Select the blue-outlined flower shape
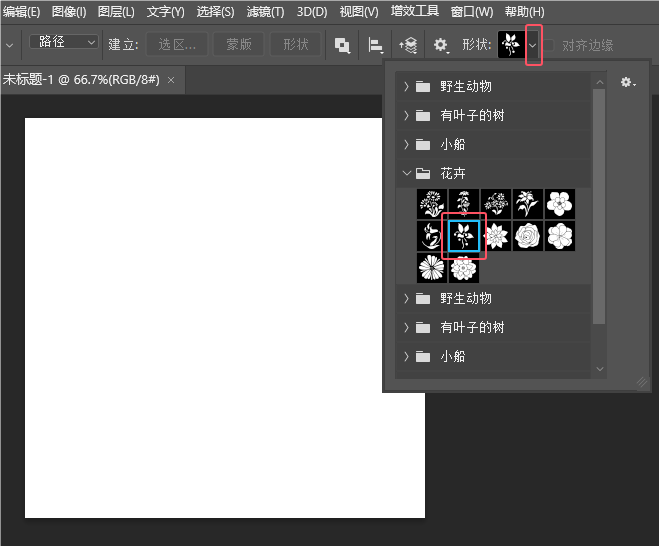 pyautogui.click(x=464, y=236)
